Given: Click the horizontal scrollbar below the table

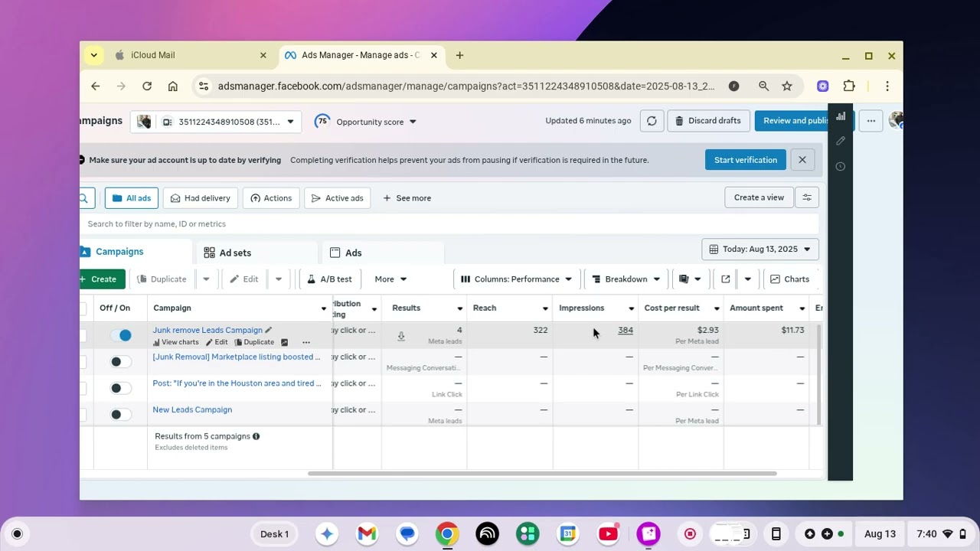Looking at the screenshot, I should 542,473.
